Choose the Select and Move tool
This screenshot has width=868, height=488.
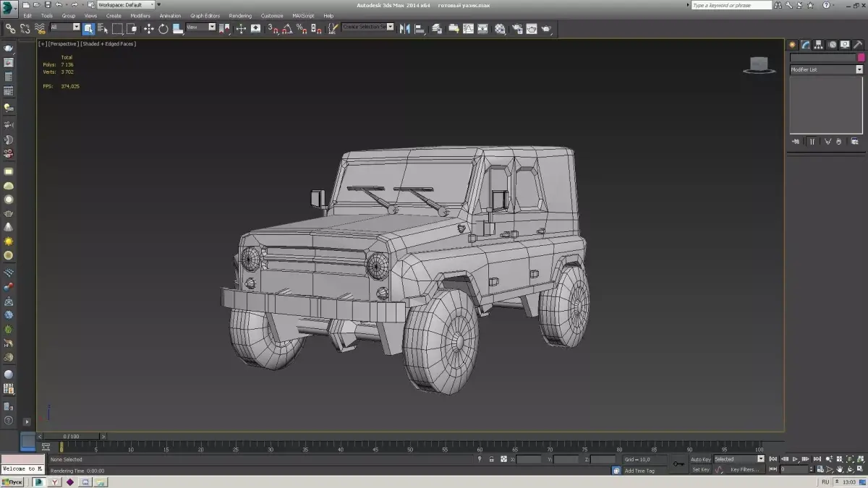click(149, 28)
